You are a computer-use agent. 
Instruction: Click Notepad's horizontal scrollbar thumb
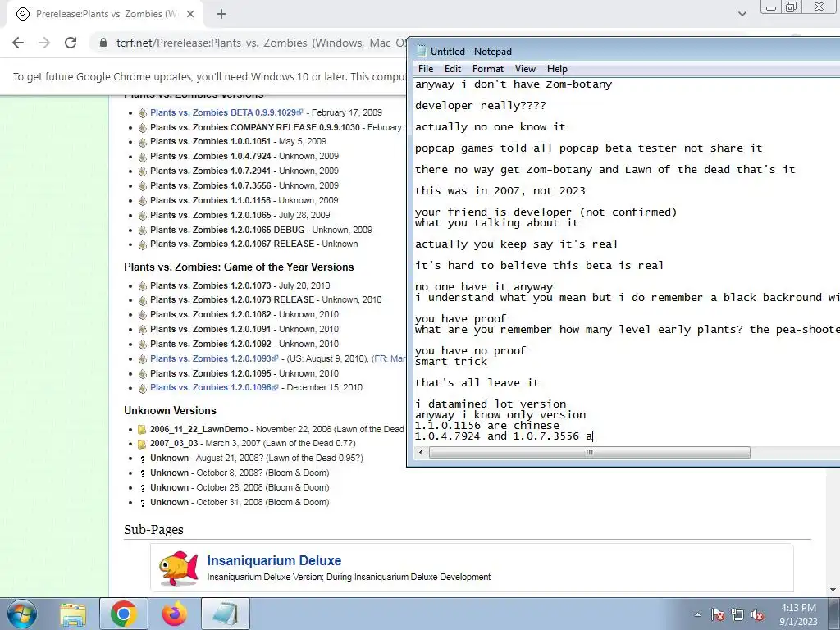point(589,453)
